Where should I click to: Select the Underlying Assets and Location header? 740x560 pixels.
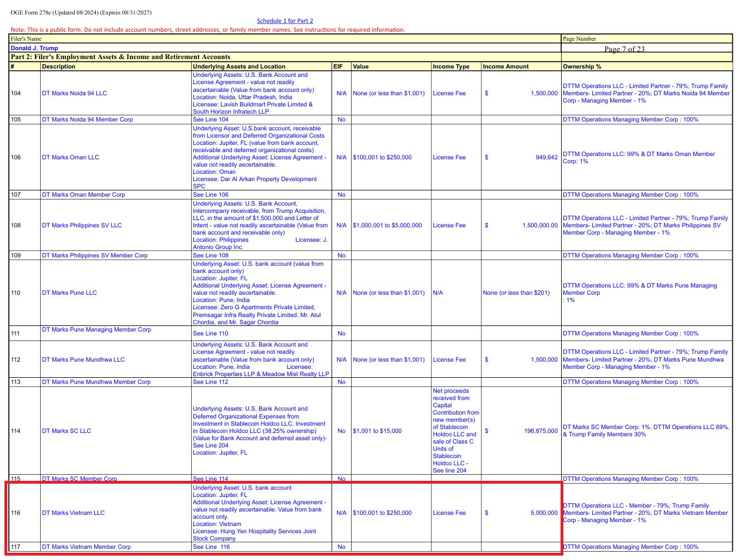coord(239,66)
